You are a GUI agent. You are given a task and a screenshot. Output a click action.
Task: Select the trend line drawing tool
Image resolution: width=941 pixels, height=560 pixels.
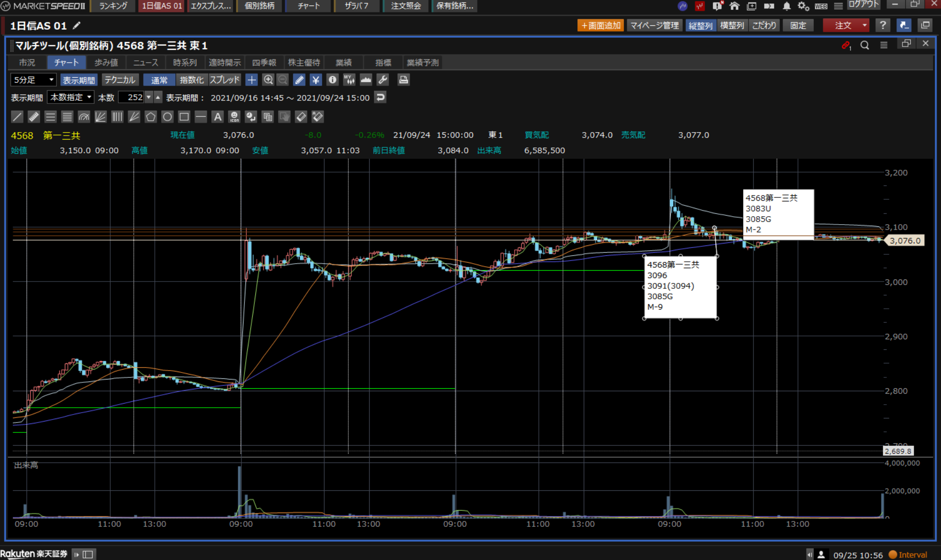[x=17, y=117]
